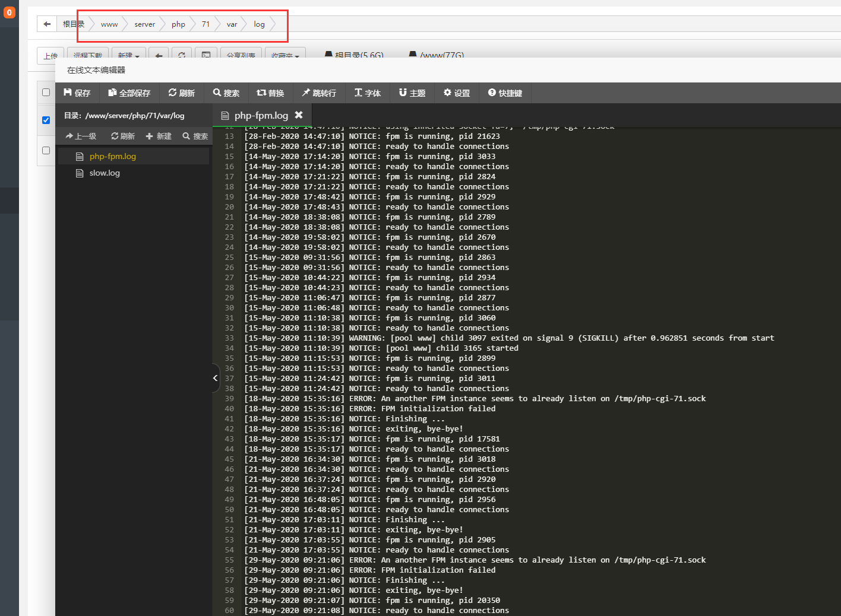Open php-fpm.log in the file tree
The height and width of the screenshot is (616, 841).
pyautogui.click(x=113, y=156)
